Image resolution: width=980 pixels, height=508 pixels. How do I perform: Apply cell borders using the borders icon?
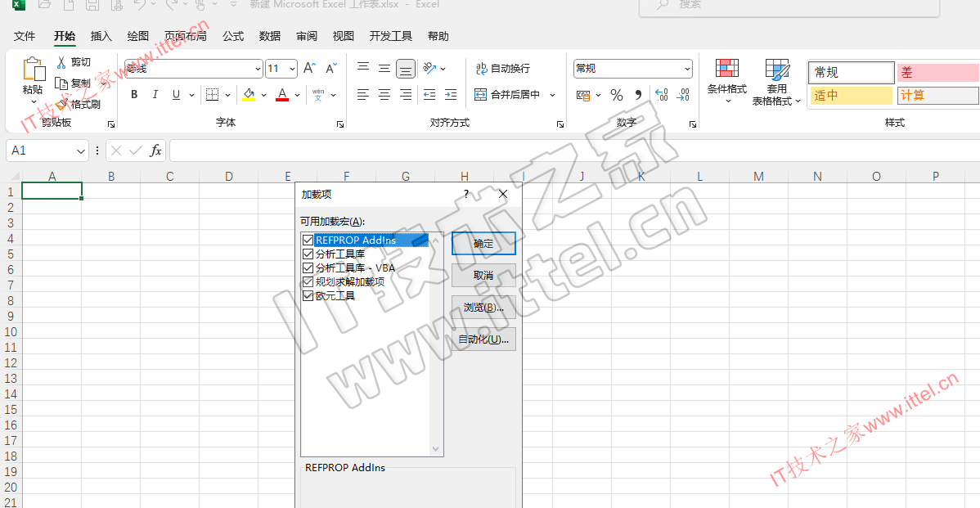pos(213,94)
